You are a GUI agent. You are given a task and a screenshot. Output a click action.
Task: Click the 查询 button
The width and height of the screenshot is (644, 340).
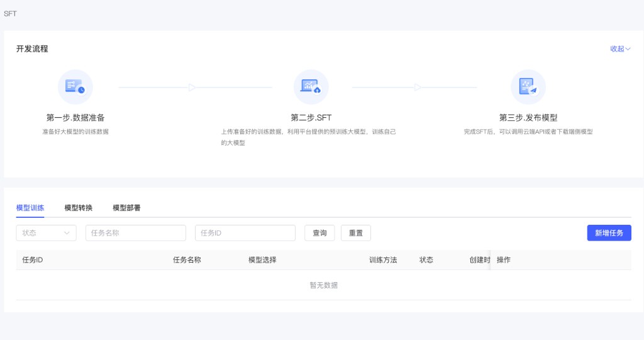pos(319,233)
